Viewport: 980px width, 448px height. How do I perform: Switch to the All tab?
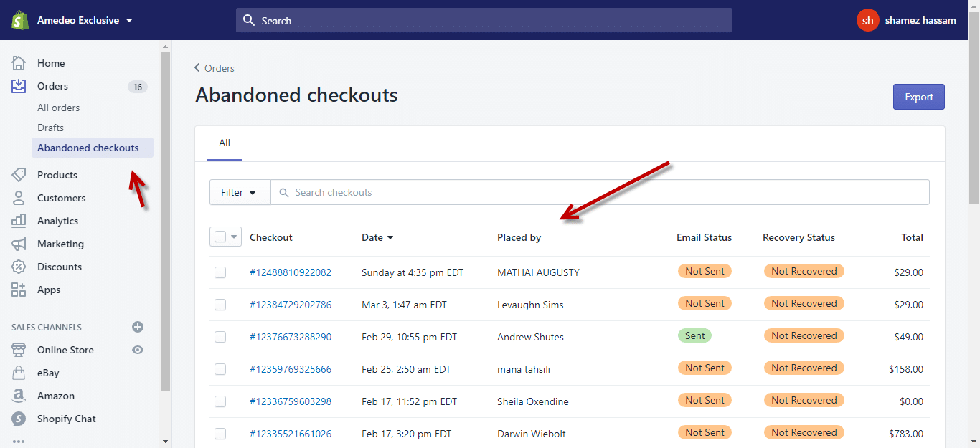(x=224, y=143)
